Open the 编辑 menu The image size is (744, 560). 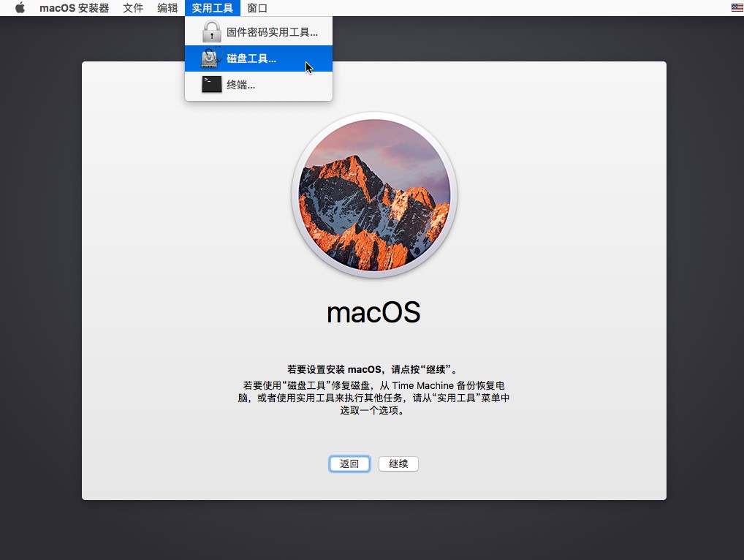167,8
